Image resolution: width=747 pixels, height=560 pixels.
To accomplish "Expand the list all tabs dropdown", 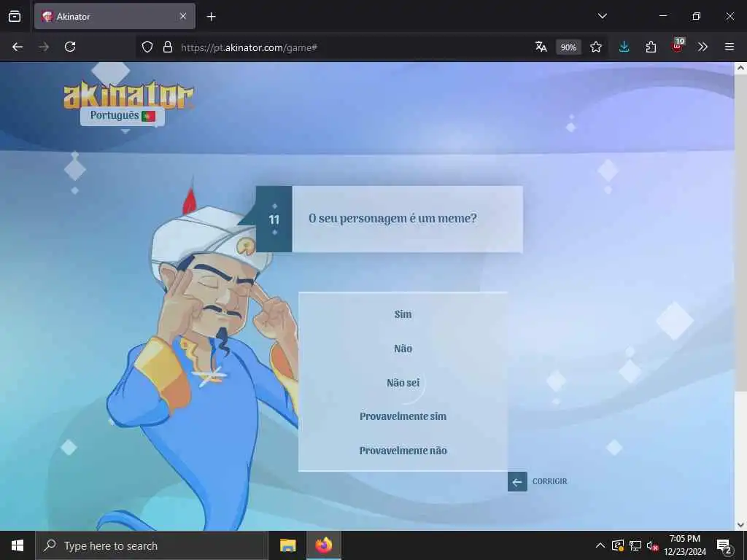I will tap(602, 16).
